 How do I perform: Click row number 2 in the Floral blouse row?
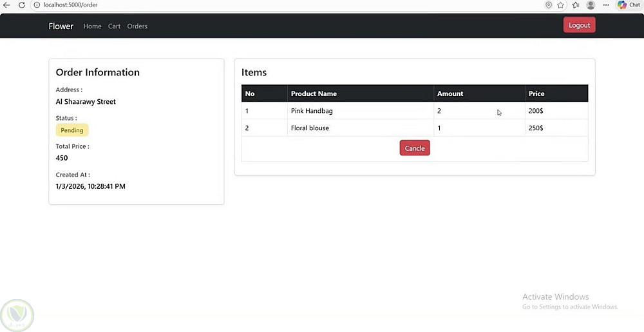265,128
